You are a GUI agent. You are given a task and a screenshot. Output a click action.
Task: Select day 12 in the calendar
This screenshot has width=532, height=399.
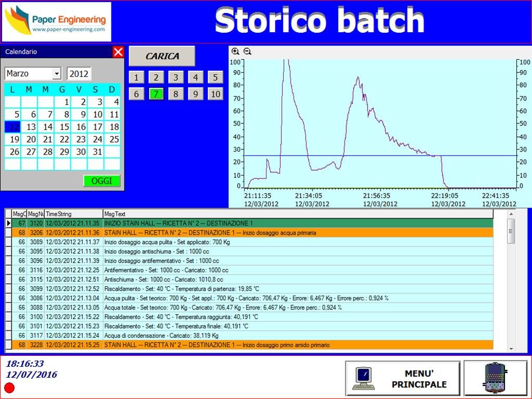[x=12, y=127]
